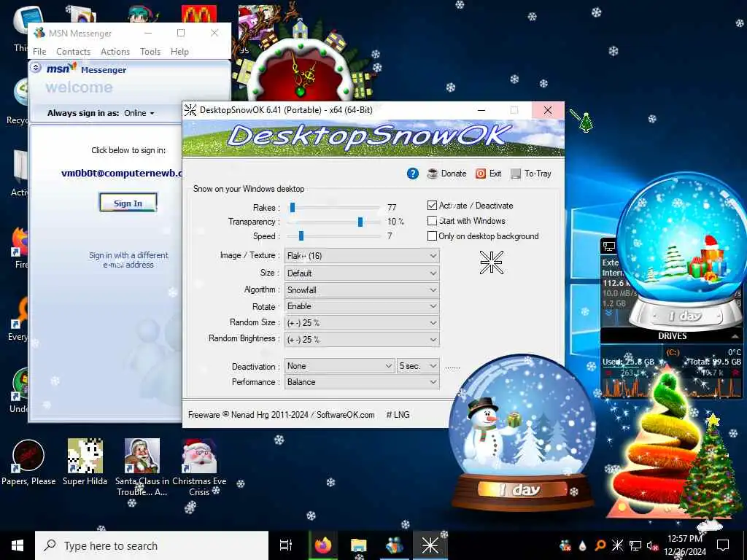This screenshot has height=560, width=747.
Task: Enable Only on desktop background checkbox
Action: point(432,236)
